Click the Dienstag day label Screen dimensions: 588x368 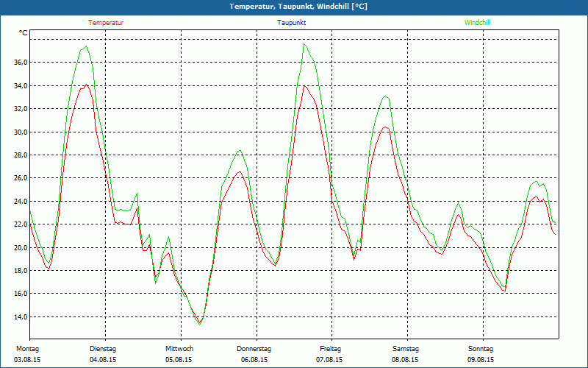[103, 349]
